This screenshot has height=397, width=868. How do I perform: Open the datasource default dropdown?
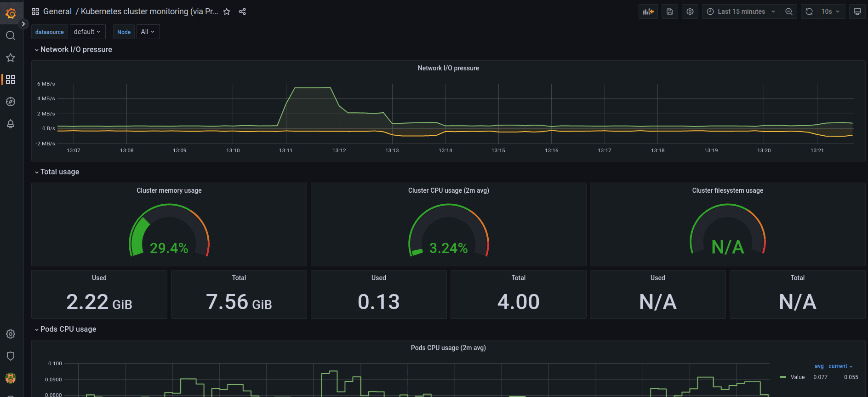pos(87,32)
